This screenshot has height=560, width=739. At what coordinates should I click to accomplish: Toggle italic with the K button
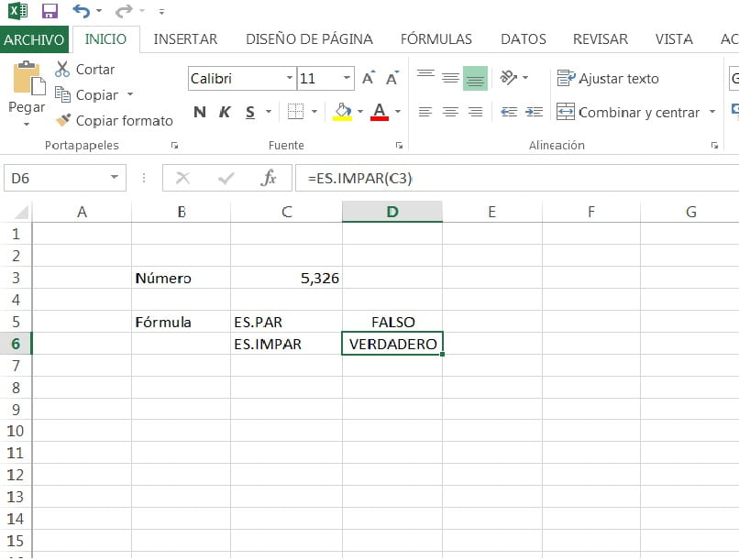point(225,112)
